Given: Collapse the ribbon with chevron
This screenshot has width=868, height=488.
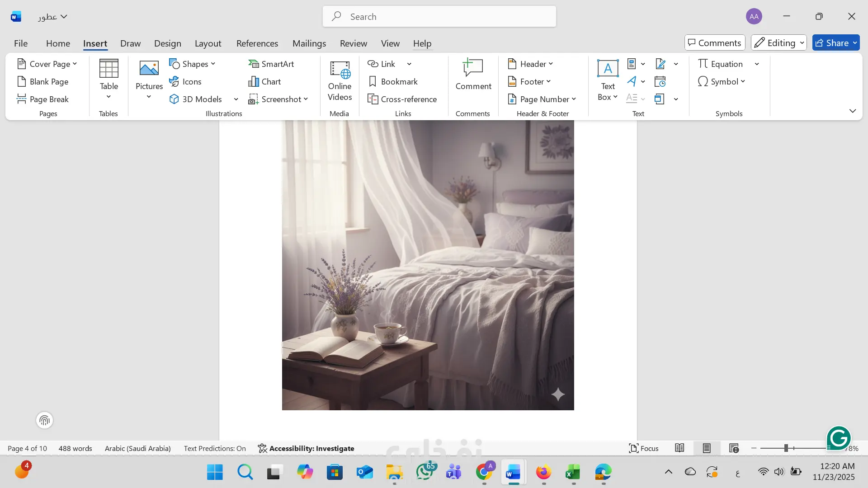Looking at the screenshot, I should (852, 111).
